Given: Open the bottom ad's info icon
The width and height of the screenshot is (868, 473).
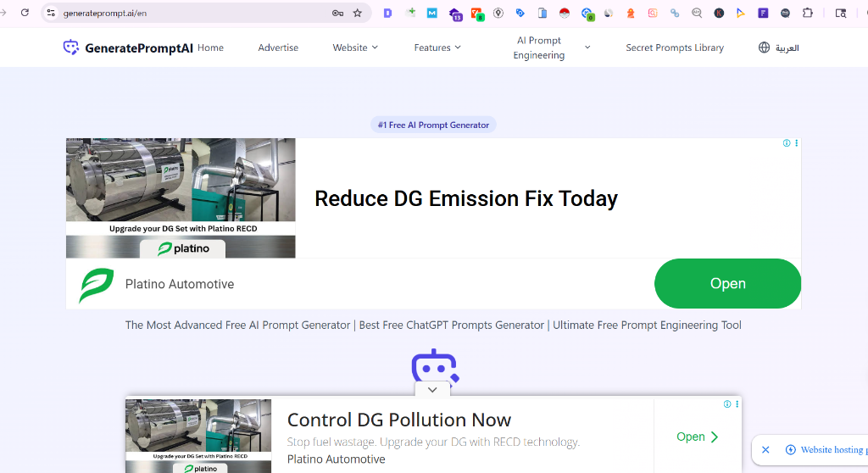Looking at the screenshot, I should click(x=727, y=404).
